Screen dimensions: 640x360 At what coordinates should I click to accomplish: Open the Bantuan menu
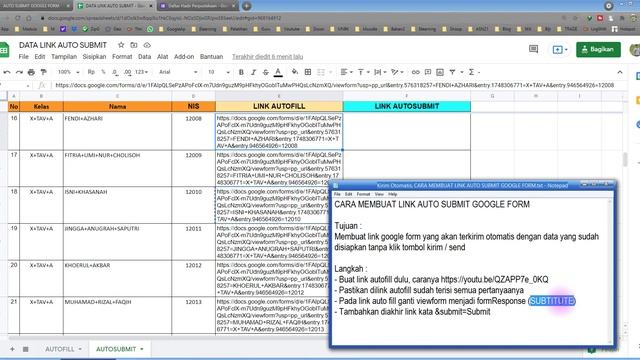[211, 57]
